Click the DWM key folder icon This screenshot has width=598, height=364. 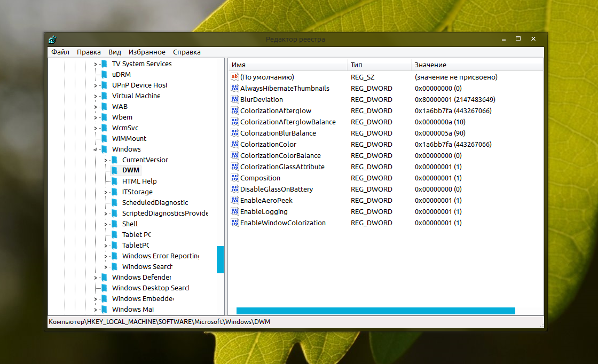(x=114, y=170)
